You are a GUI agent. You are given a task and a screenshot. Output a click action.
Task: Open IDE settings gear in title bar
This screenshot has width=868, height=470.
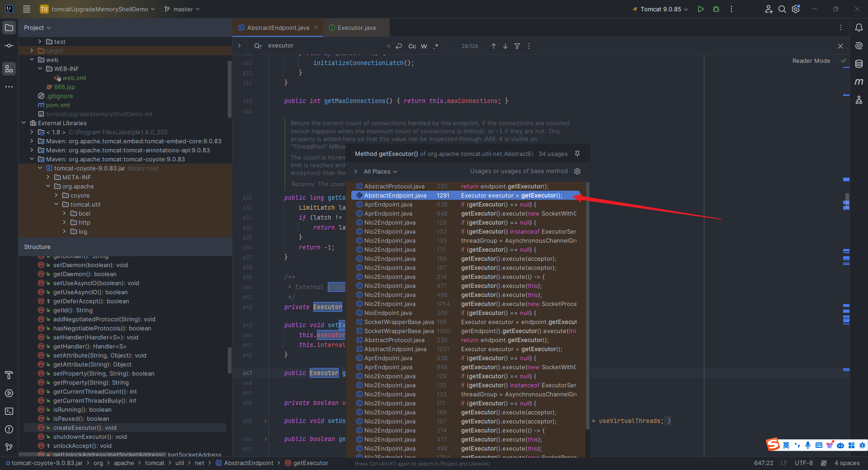click(796, 9)
